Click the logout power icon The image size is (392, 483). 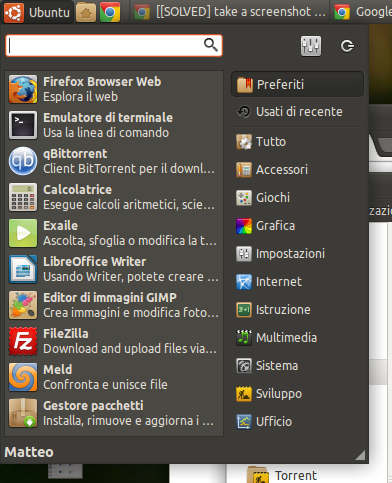point(347,46)
